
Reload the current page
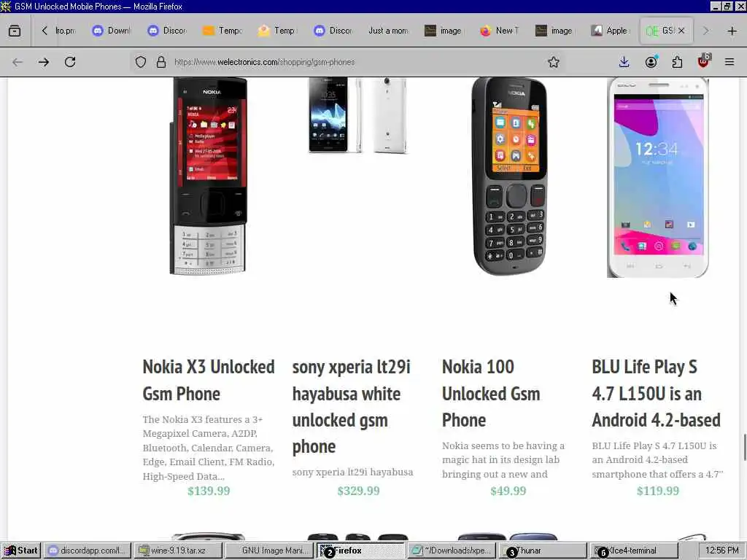[x=70, y=62]
